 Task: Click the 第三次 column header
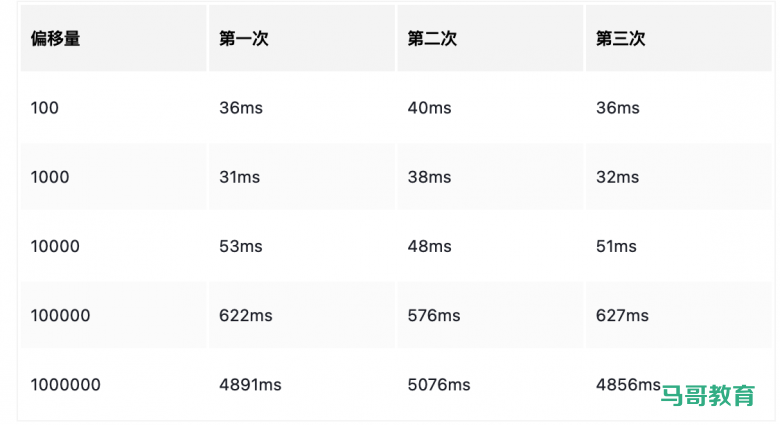click(620, 39)
